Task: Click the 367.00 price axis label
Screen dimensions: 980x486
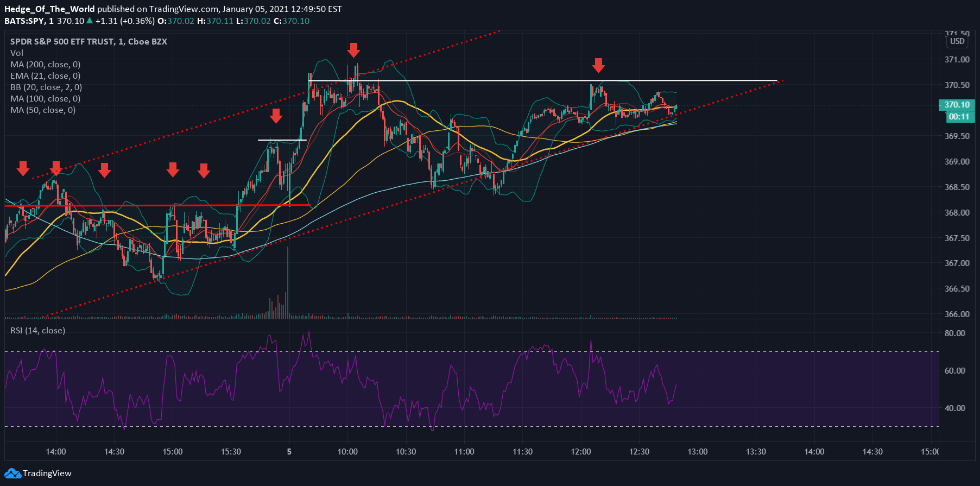Action: 957,263
